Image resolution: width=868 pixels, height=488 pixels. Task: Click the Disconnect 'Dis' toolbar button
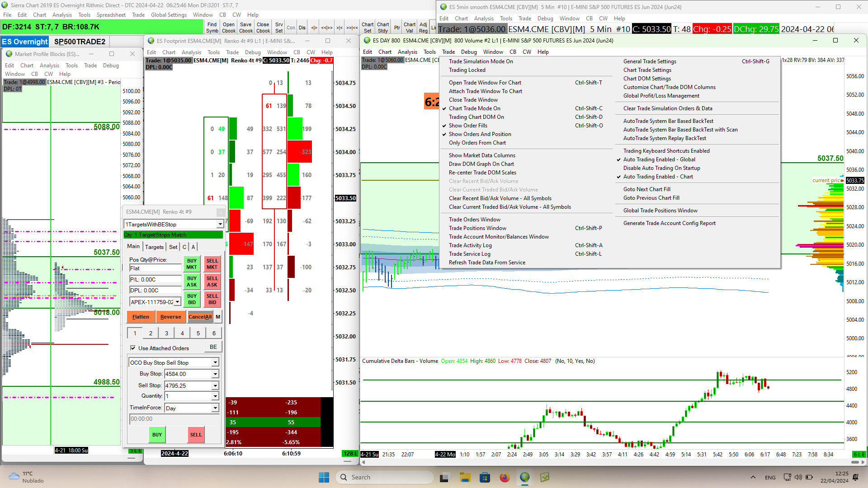pos(302,28)
